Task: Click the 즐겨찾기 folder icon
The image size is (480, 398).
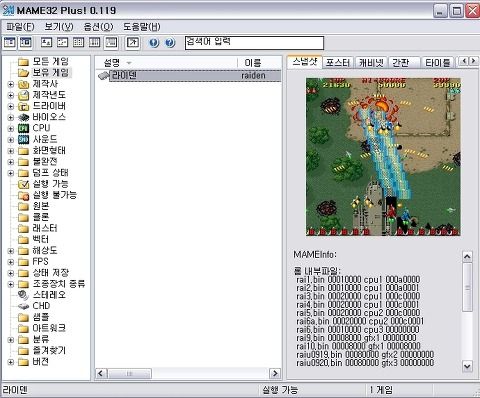Action: click(x=23, y=351)
